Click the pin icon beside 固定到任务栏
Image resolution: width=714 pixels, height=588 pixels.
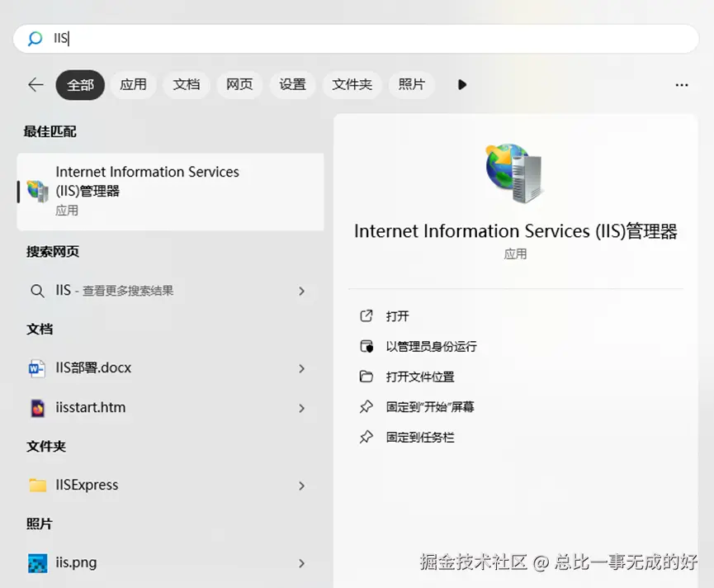click(x=367, y=437)
